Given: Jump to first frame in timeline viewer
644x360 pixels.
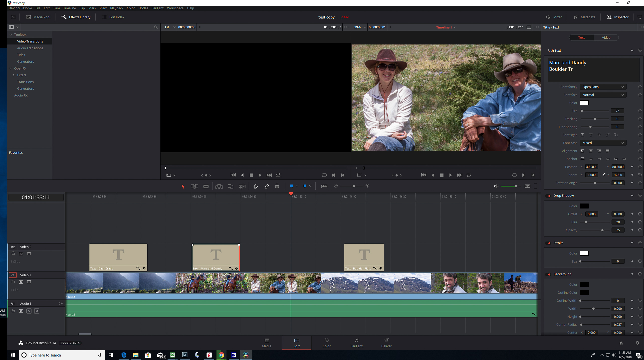Looking at the screenshot, I should (424, 175).
